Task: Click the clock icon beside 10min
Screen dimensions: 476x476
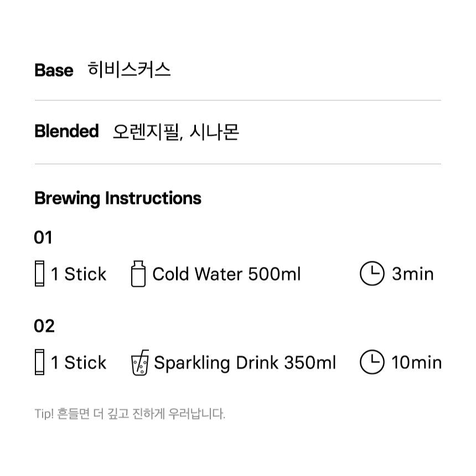Action: 372,363
